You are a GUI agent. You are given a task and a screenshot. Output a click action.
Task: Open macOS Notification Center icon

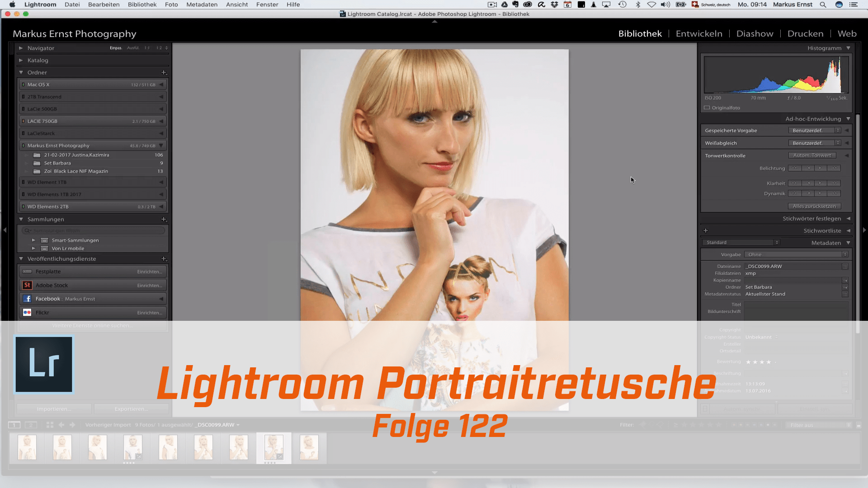[x=854, y=5]
